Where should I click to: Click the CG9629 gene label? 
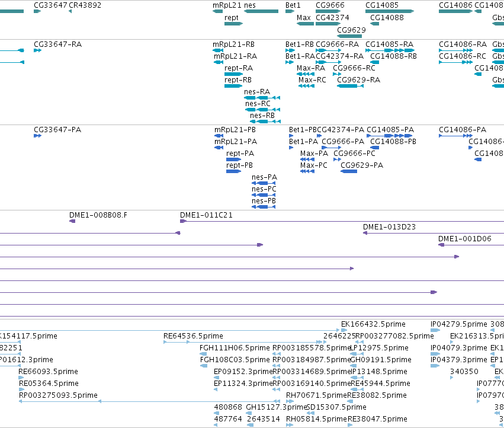(x=351, y=30)
